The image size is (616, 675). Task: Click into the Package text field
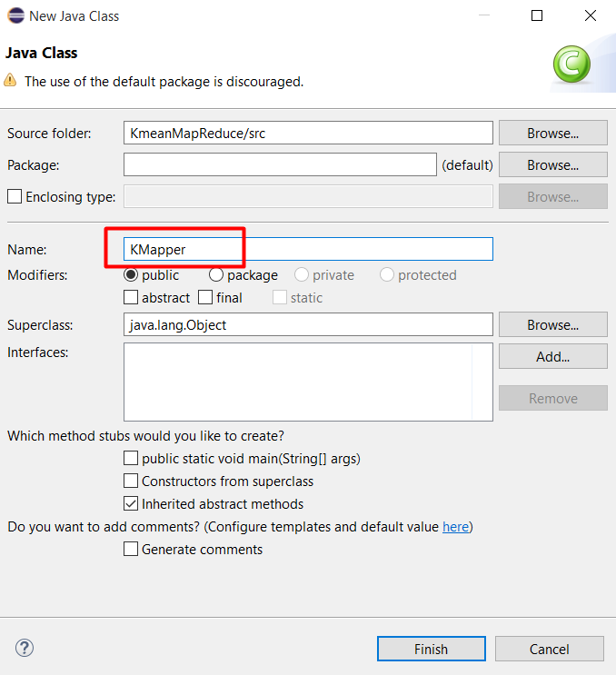coord(280,164)
